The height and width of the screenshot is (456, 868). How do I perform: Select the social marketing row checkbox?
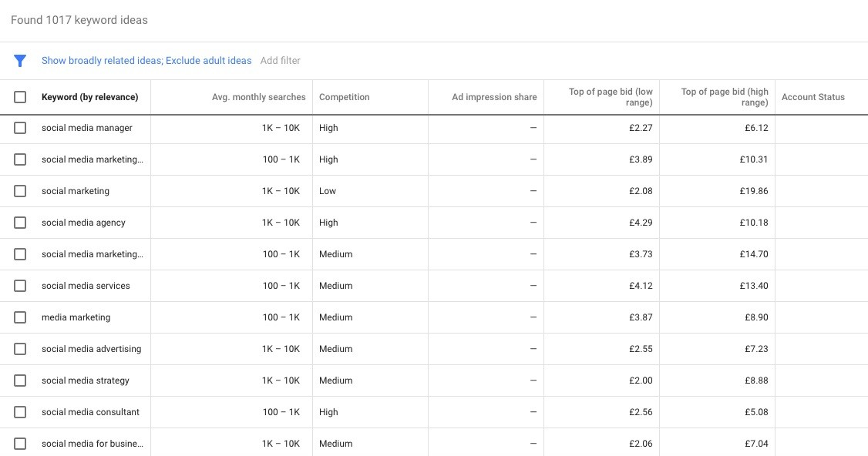(x=20, y=191)
